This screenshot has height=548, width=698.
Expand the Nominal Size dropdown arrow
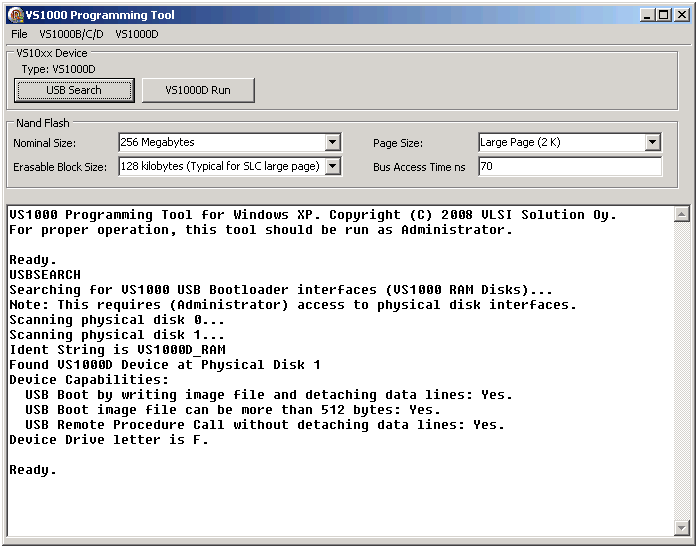(333, 143)
